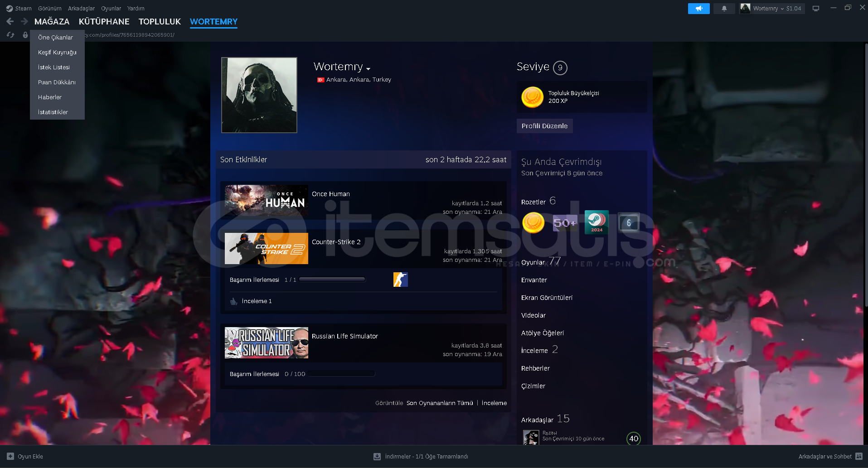Select Puan Dükkânı from the dropdown
The image size is (868, 468).
coord(57,82)
